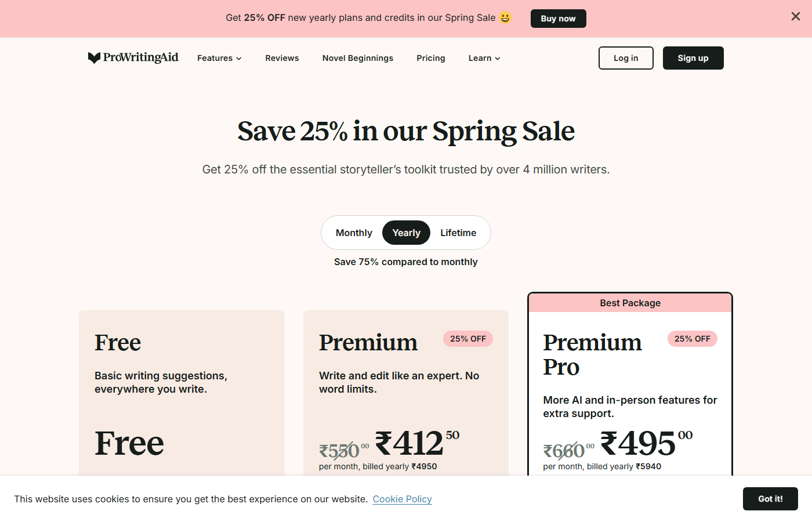Dismiss the Spring Sale banner

click(x=795, y=16)
